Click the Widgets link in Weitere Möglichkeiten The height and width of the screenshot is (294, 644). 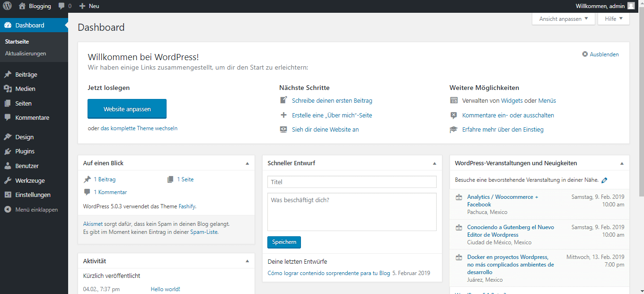click(x=512, y=100)
